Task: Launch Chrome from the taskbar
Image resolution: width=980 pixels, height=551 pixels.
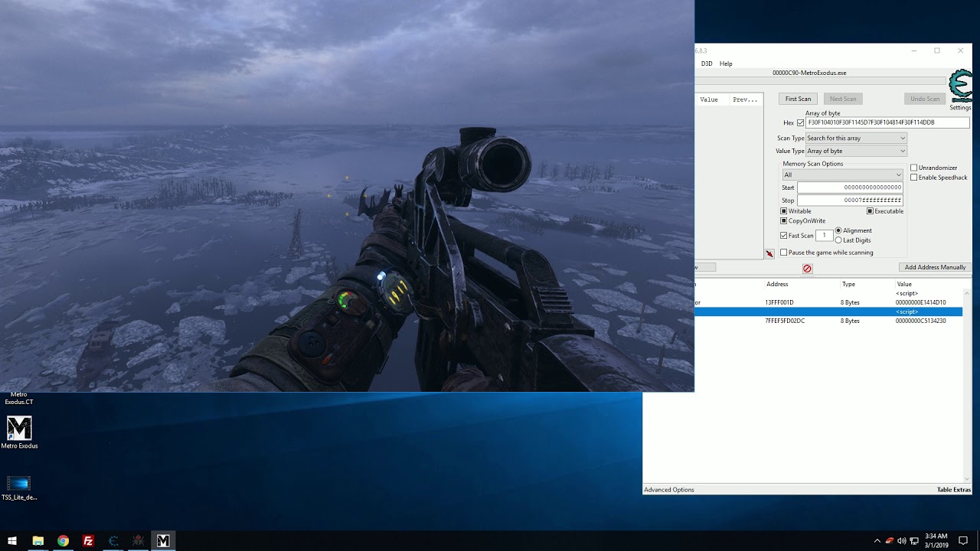Action: click(63, 541)
